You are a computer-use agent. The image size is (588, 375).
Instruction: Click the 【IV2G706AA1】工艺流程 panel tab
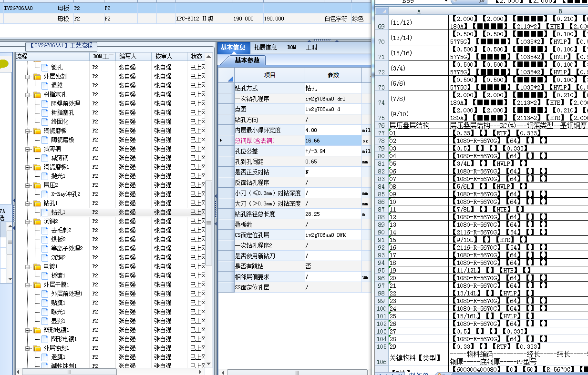62,46
